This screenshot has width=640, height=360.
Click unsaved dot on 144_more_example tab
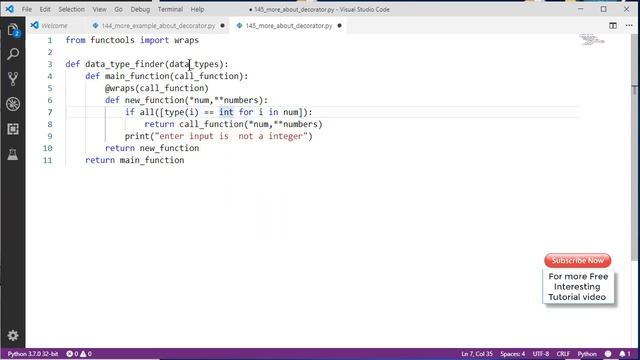click(222, 26)
